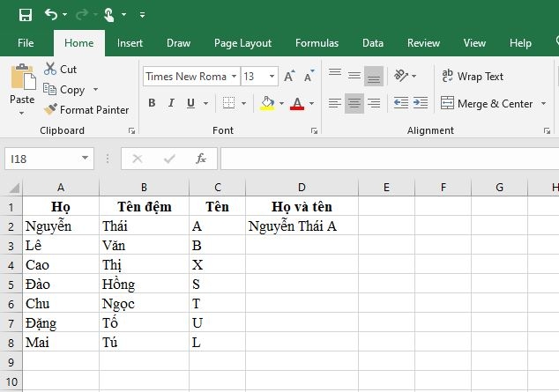
Task: Switch to the Data tab
Action: (x=373, y=43)
